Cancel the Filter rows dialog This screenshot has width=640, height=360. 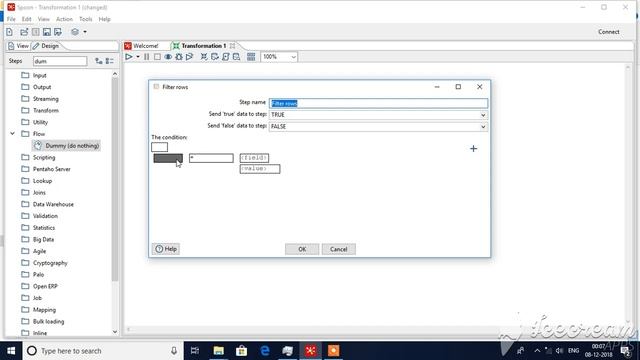click(338, 249)
